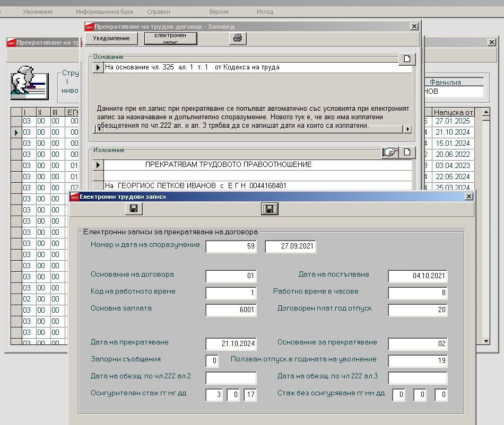Close the Електронни трудови записи dialog
Viewport: 504px width, 425px height.
pos(469,196)
